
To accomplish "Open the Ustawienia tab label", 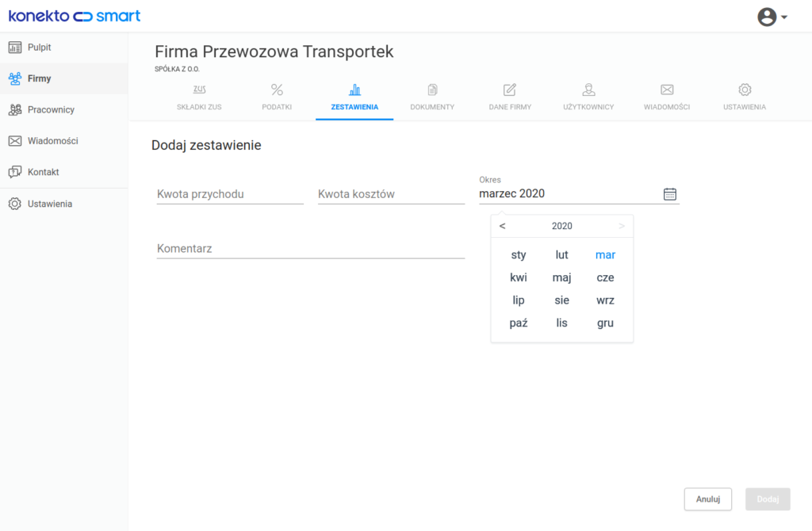I will (745, 107).
